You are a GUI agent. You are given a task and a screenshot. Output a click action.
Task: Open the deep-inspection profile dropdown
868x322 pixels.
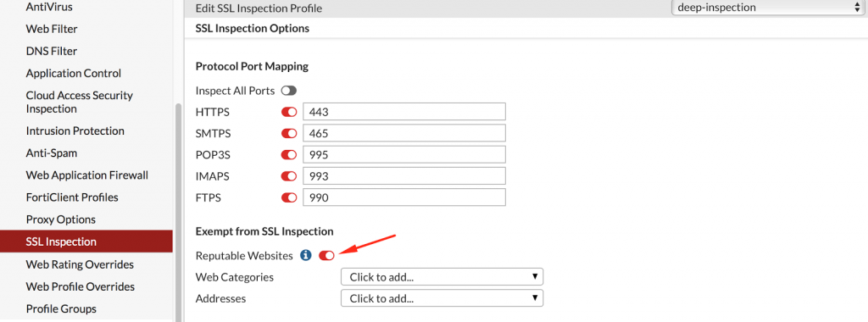[x=765, y=7]
